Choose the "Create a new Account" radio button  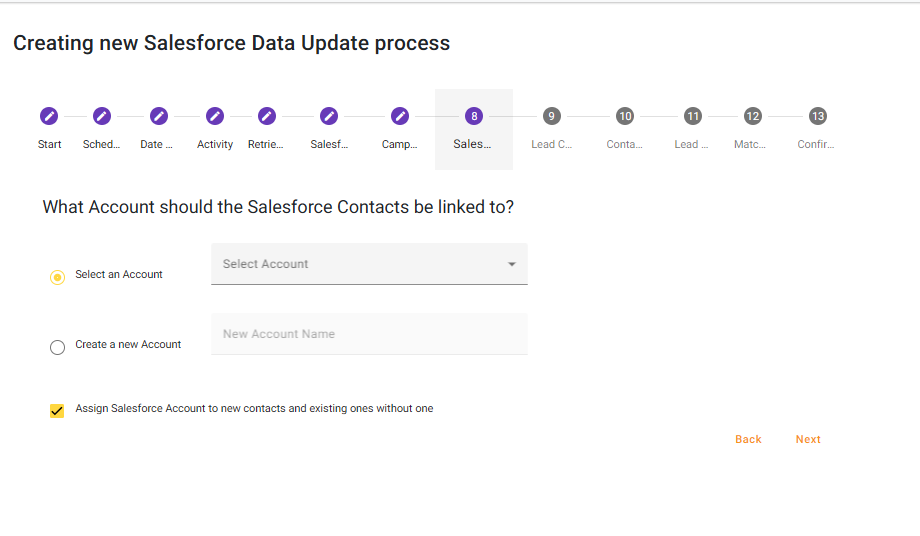[57, 347]
